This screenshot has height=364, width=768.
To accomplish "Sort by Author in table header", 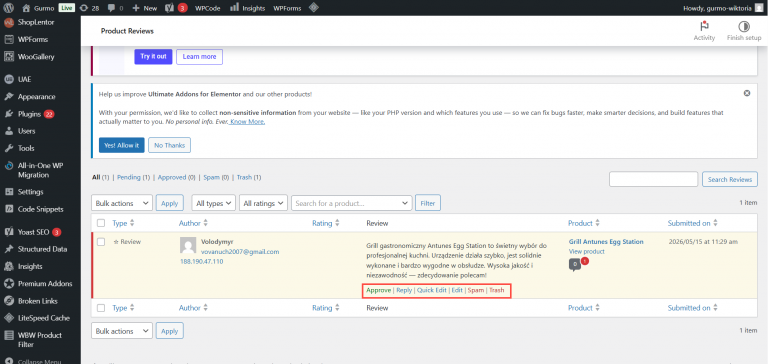I will point(193,223).
